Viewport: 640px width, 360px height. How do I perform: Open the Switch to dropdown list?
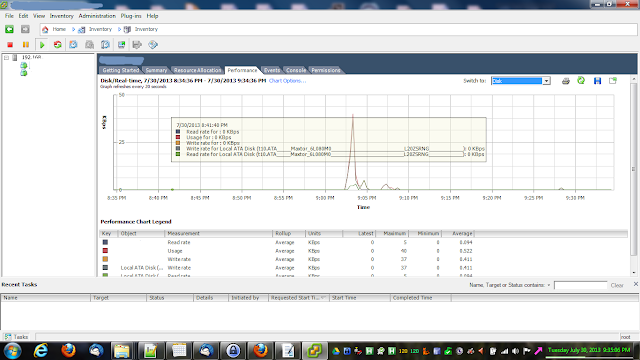546,81
